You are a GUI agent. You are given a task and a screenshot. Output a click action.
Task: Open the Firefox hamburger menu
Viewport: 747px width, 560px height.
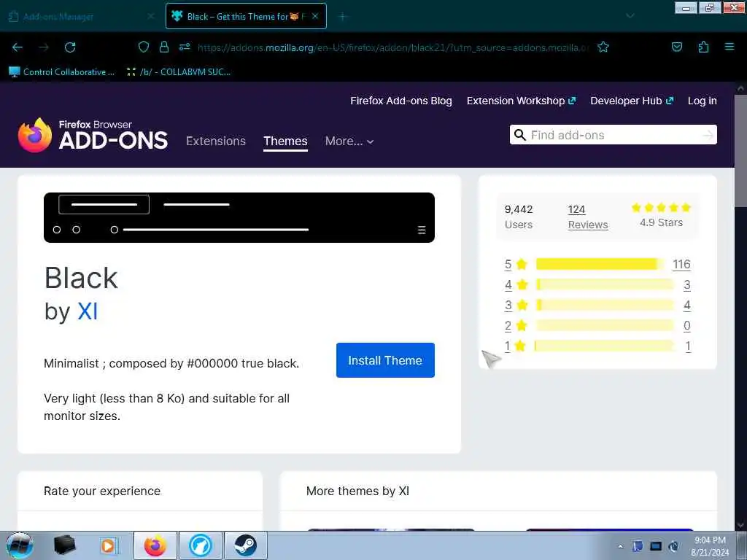729,47
